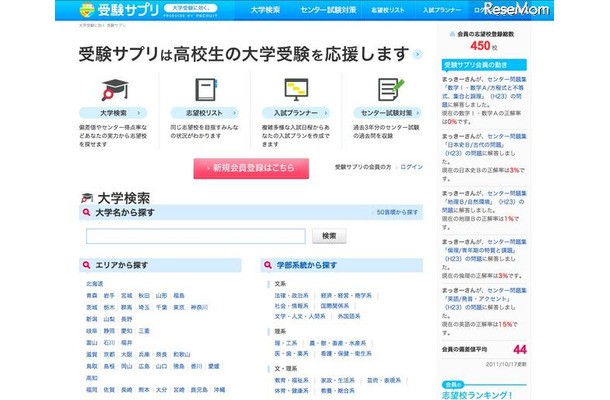The width and height of the screenshot is (610, 400).
Task: Select 青森 prefecture
Action: coord(92,295)
